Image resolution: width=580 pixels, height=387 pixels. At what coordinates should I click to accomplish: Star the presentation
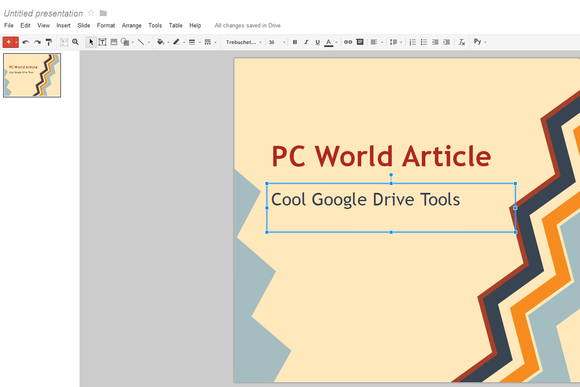tap(91, 13)
